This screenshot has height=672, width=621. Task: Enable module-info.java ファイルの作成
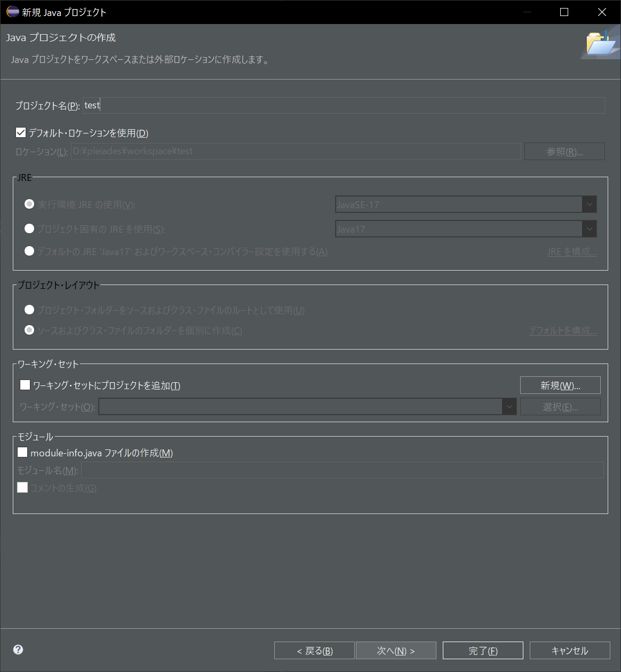click(x=22, y=452)
